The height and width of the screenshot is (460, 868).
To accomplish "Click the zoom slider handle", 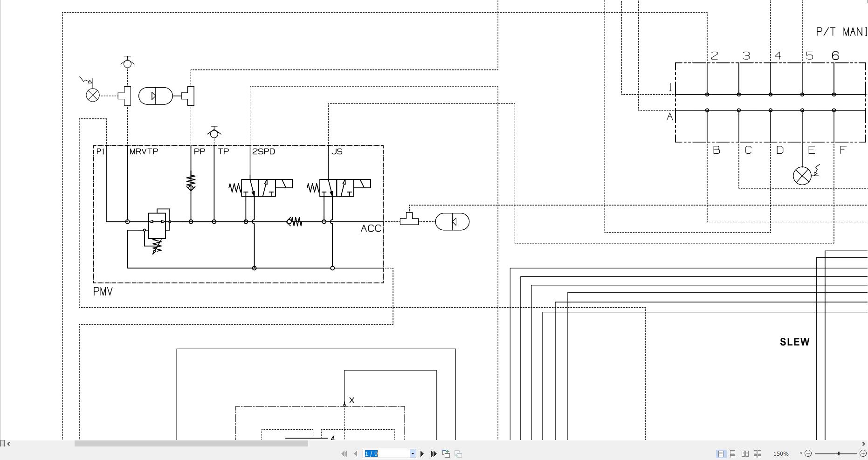I will click(x=838, y=453).
